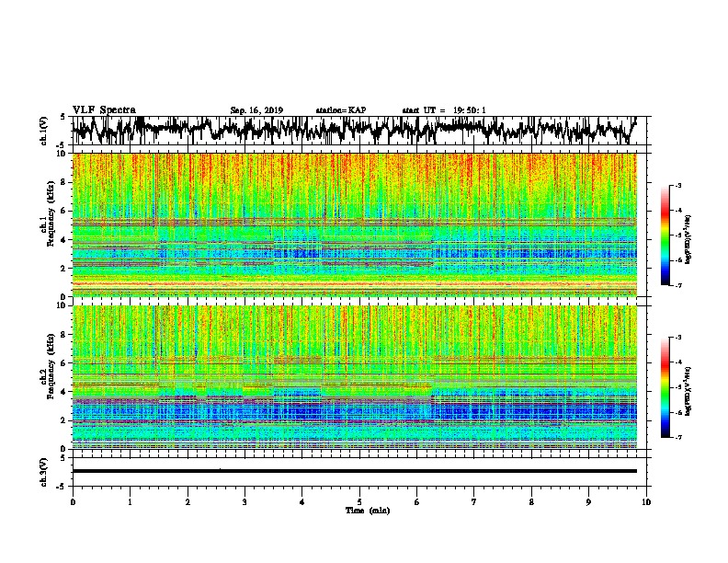Click the time axis tick label "2"

[x=188, y=502]
